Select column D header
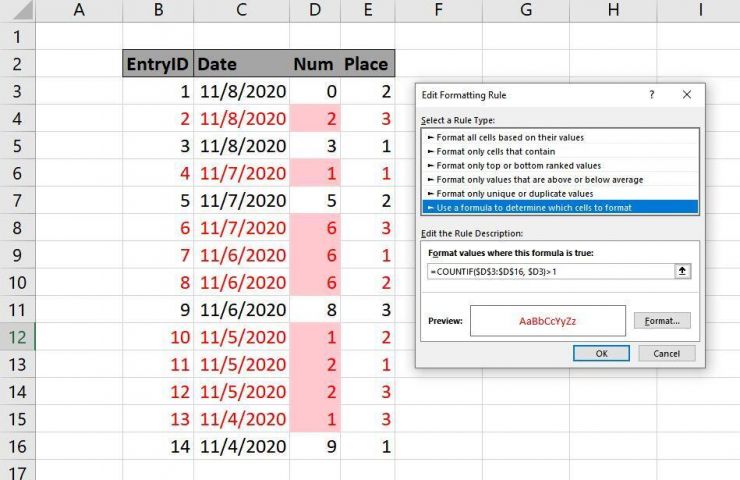The width and height of the screenshot is (740, 480). tap(315, 10)
